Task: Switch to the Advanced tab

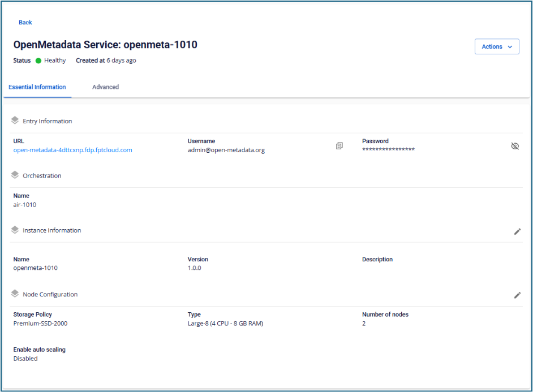Action: pos(105,87)
